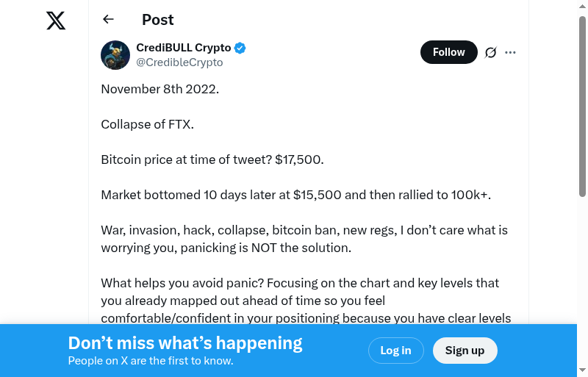
Task: Open the CrediBULL Crypto display name link
Action: pos(184,48)
